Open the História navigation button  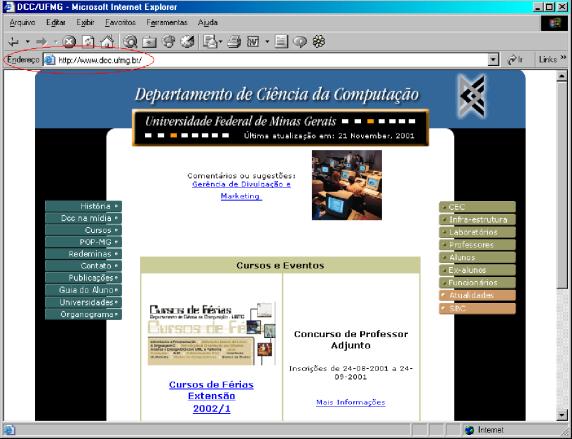click(x=83, y=206)
